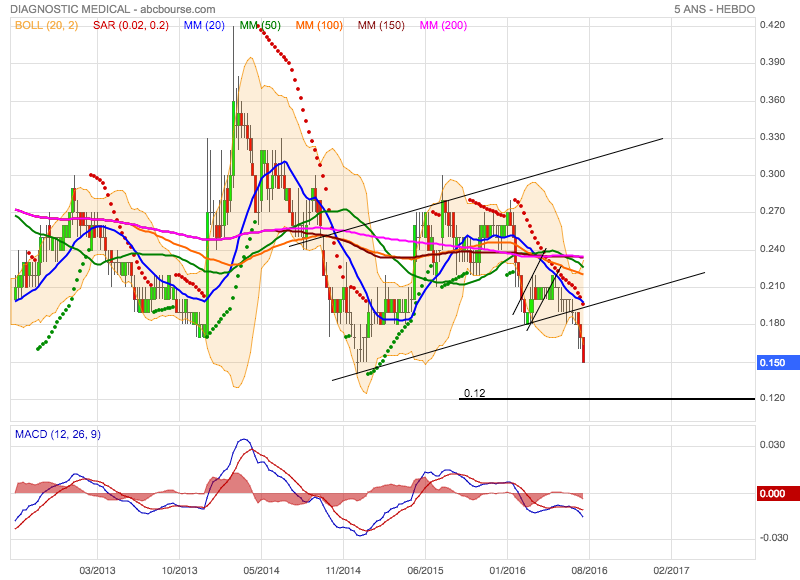Image resolution: width=800 pixels, height=580 pixels.
Task: Click the 0.300 price axis label
Action: tap(772, 174)
